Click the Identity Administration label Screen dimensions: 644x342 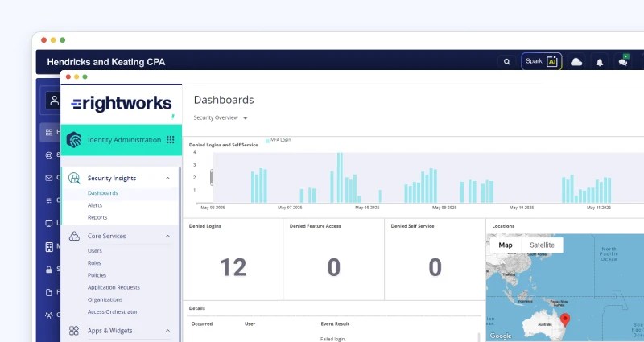[x=124, y=140]
